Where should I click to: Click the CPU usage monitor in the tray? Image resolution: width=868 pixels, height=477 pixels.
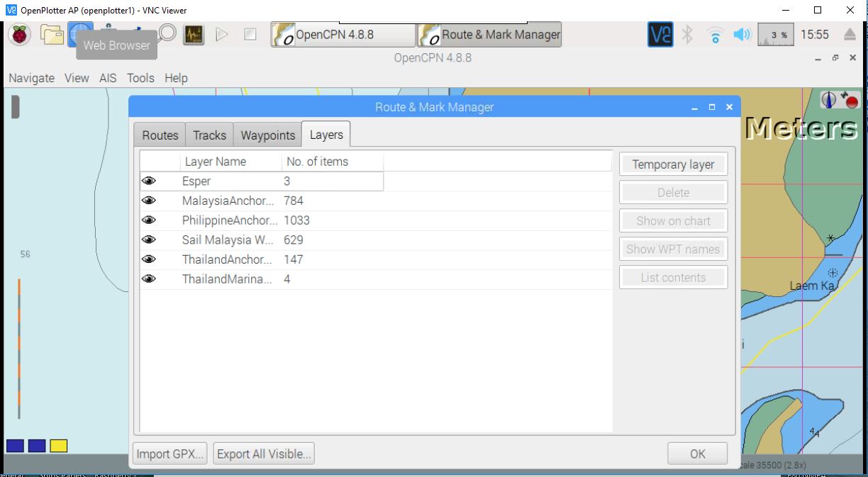point(774,34)
